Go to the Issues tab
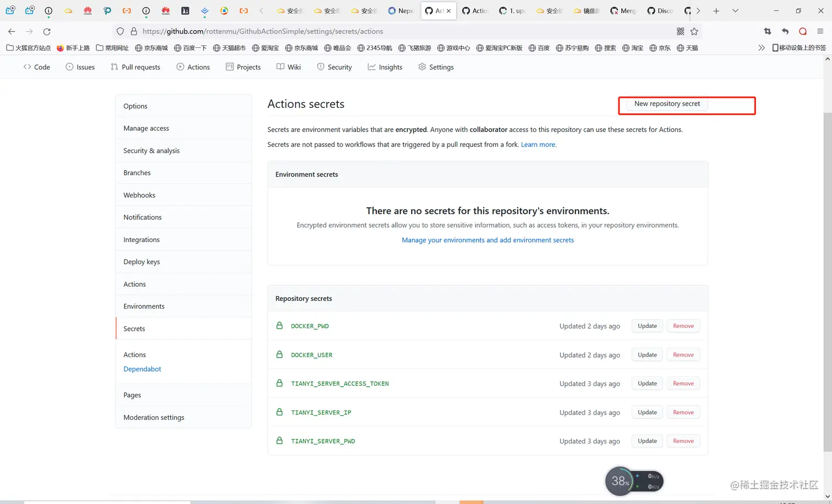 80,67
